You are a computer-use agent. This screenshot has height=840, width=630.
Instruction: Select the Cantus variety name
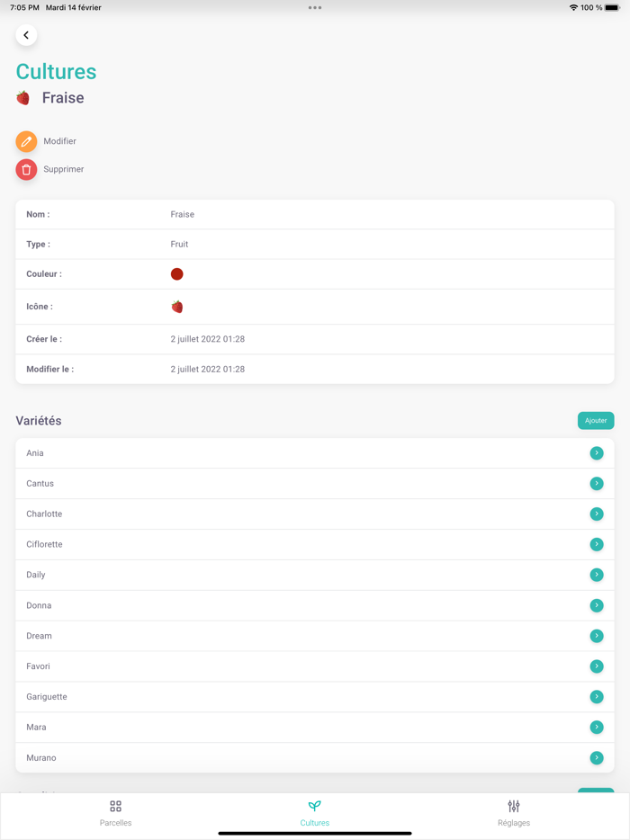tap(40, 483)
